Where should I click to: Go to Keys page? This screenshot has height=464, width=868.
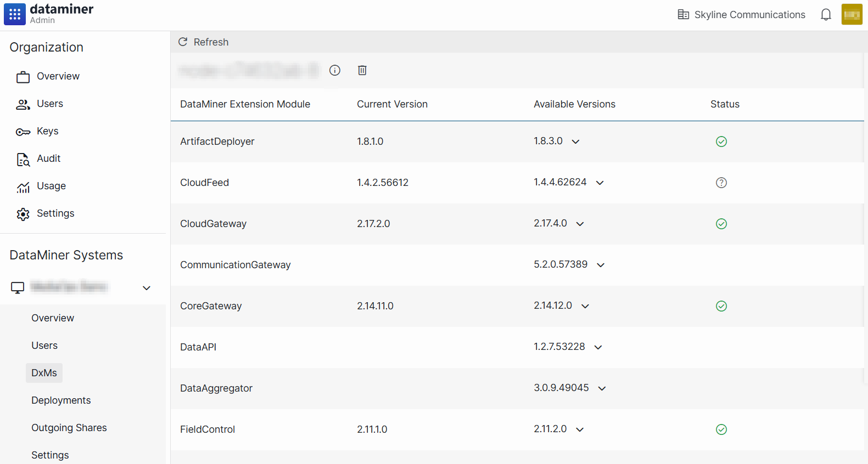48,131
